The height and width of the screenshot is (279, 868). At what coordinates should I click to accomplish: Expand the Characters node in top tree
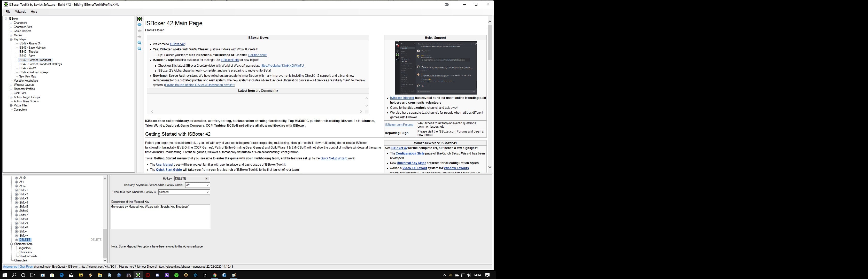tap(11, 23)
